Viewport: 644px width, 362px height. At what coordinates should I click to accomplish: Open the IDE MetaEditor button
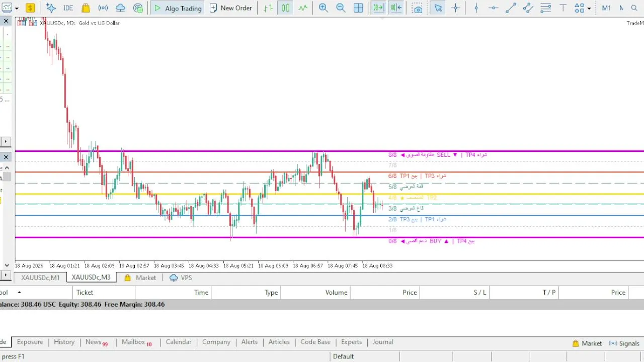68,8
